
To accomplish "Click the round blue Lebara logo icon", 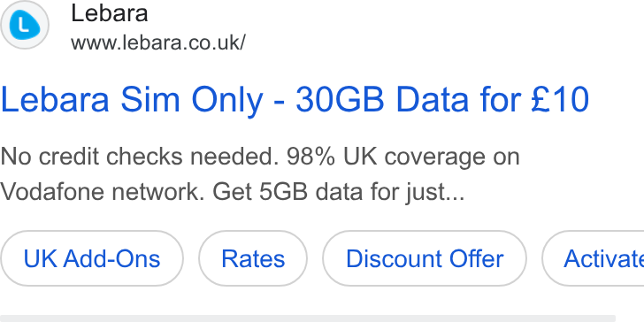I will [x=25, y=25].
